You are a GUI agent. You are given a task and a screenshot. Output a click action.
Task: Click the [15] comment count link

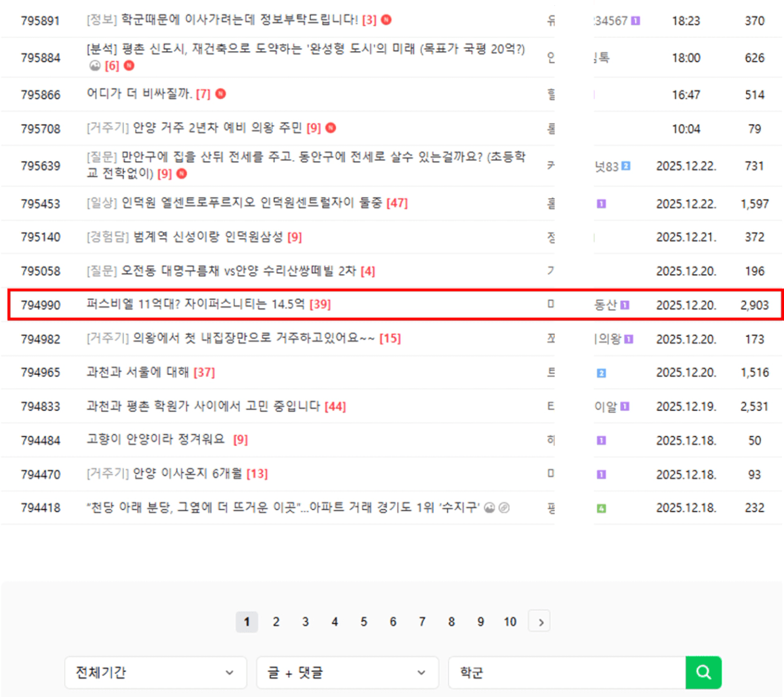click(390, 339)
